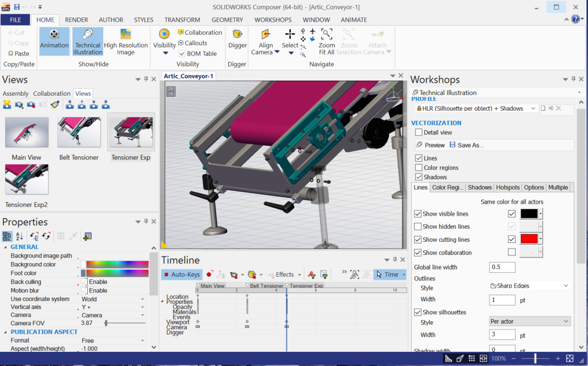Click the Save As... button

pyautogui.click(x=466, y=145)
